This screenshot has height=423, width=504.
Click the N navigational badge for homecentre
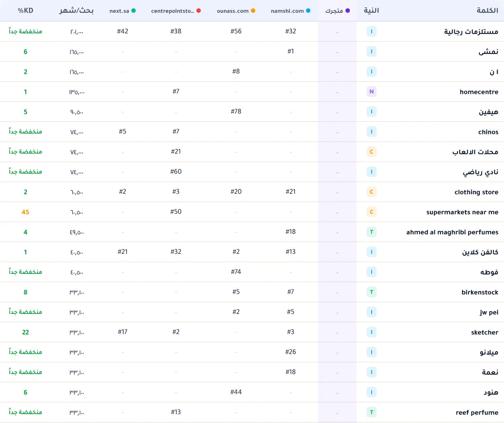(x=371, y=92)
